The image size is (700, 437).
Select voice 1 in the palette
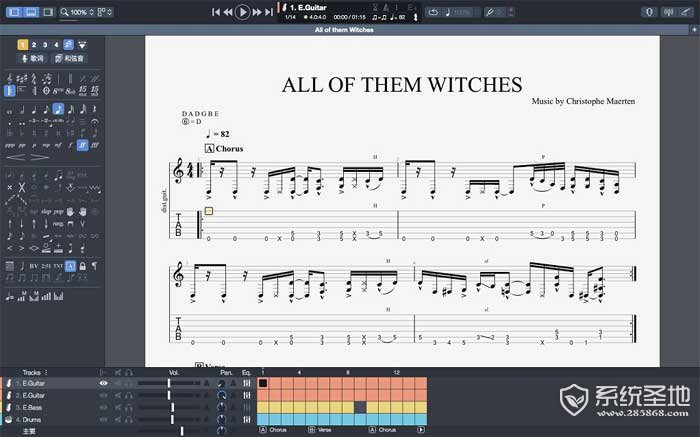pos(22,45)
